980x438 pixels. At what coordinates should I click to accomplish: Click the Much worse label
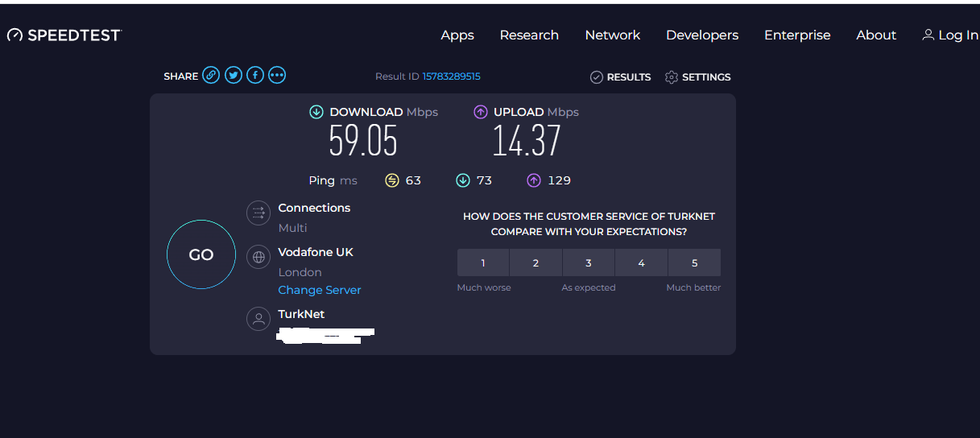click(x=484, y=287)
